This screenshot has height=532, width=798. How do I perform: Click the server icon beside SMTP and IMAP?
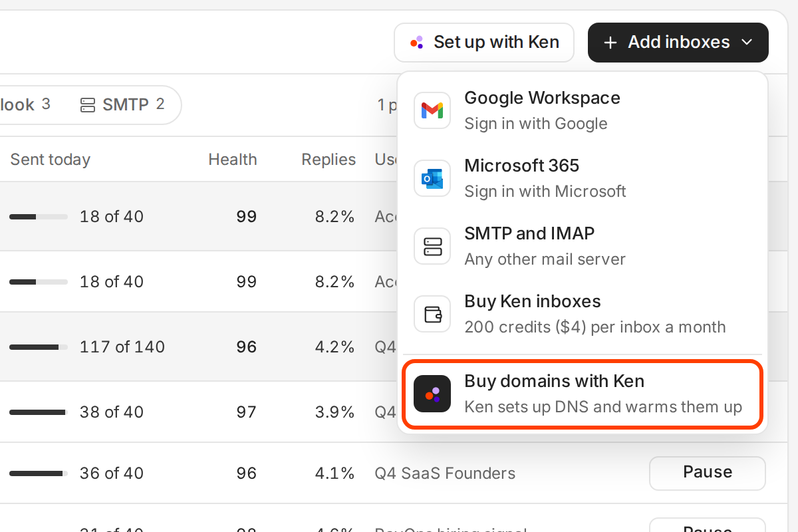(432, 245)
